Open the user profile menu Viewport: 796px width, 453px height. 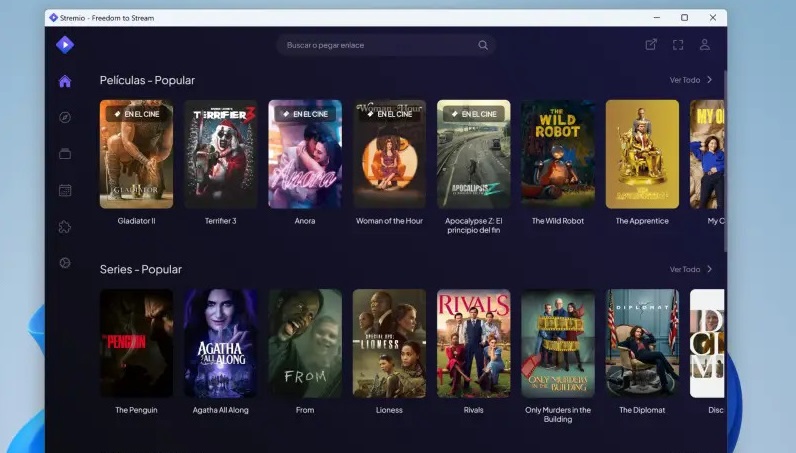point(705,45)
